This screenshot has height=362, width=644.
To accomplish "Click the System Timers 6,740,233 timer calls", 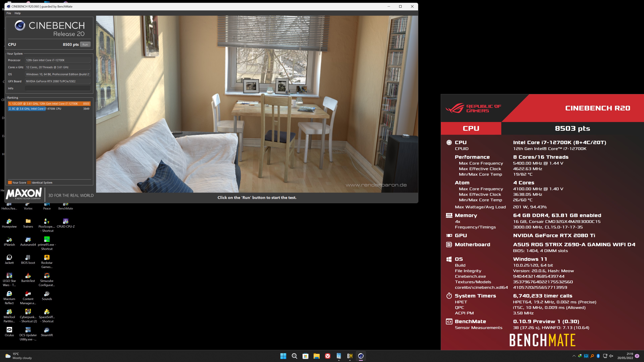I will pyautogui.click(x=543, y=296).
